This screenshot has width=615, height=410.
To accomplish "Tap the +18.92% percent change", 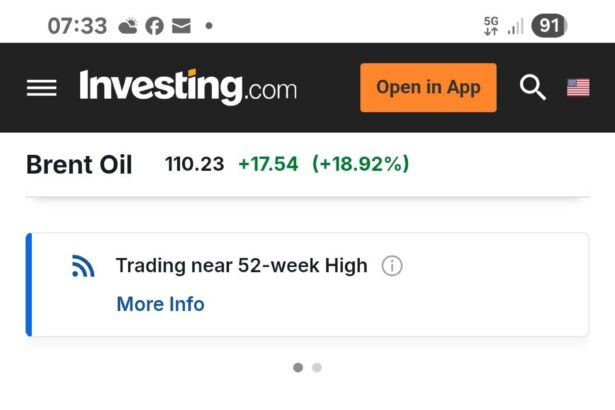I will pyautogui.click(x=360, y=164).
